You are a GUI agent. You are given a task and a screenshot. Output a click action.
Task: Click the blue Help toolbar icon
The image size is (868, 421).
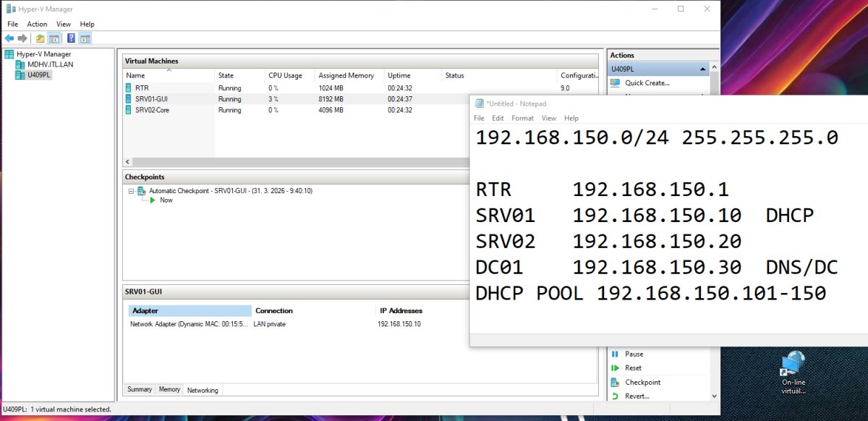point(72,38)
